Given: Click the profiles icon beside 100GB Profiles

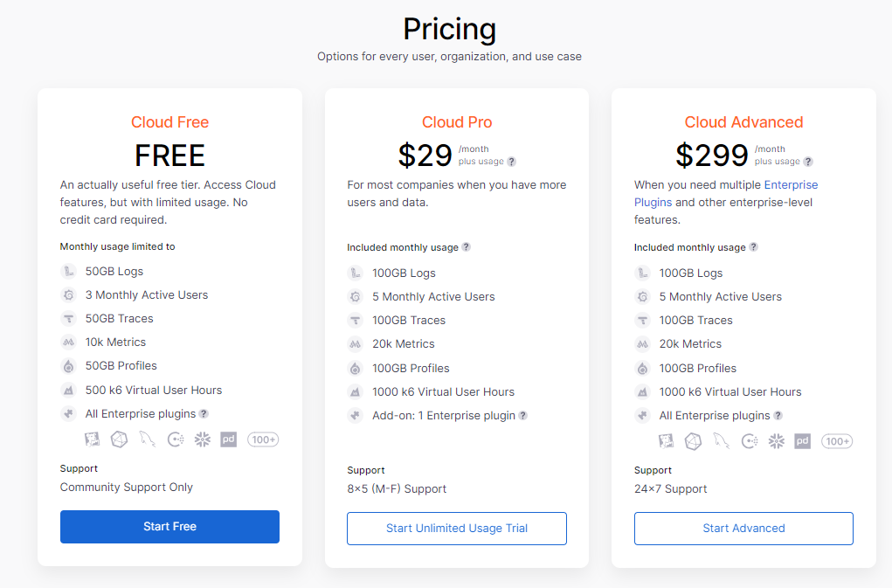Looking at the screenshot, I should tap(355, 368).
